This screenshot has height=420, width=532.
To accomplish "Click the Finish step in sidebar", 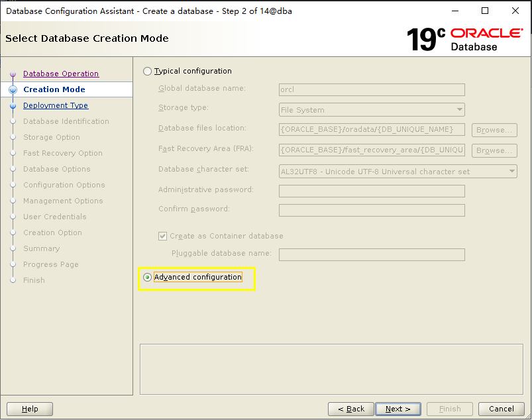I will pos(34,280).
